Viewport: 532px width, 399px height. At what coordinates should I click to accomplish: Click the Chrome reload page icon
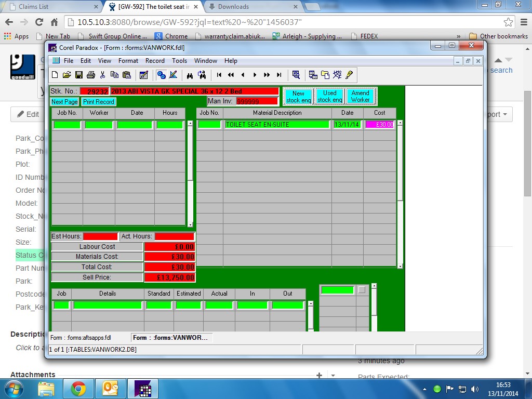[x=39, y=22]
